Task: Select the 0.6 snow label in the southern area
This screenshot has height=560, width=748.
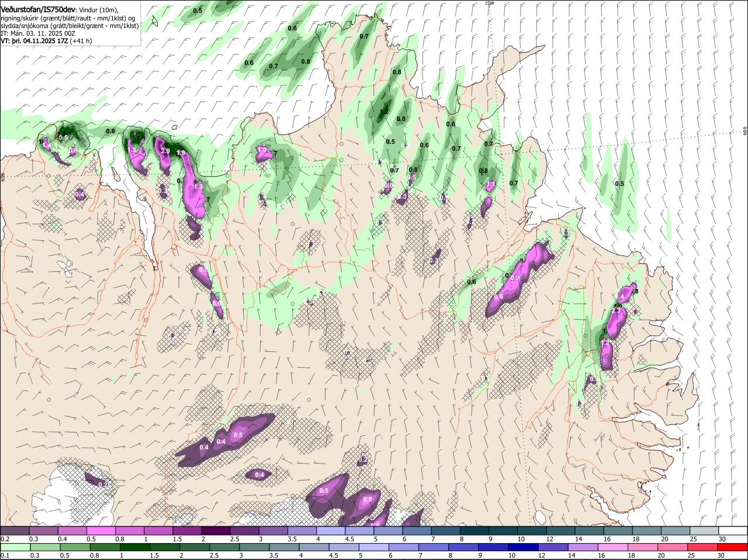Action: click(368, 499)
